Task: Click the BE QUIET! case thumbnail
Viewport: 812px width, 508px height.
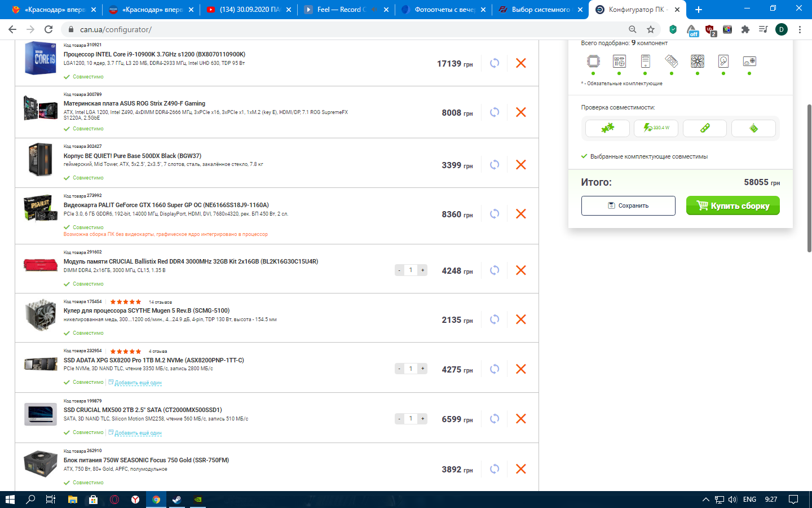Action: (41, 160)
